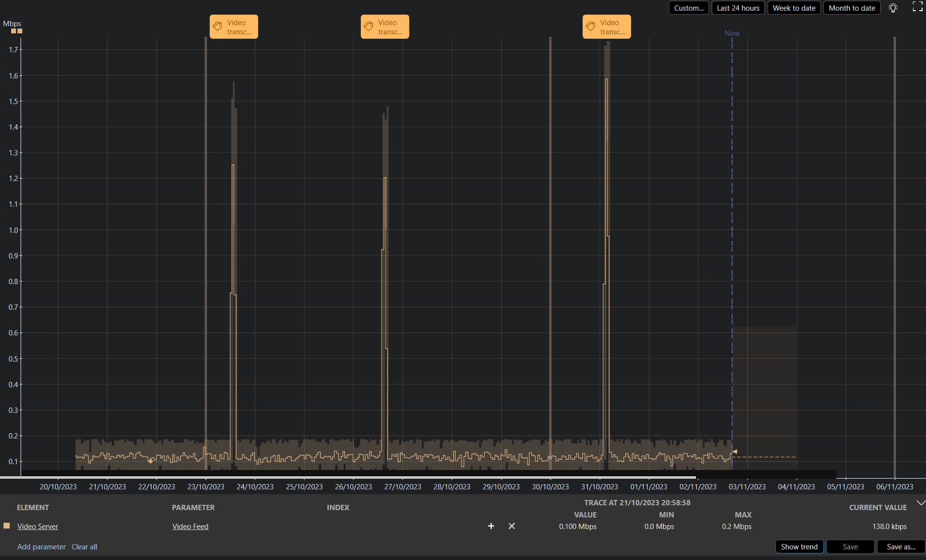Viewport: 926px width, 560px height.
Task: Clear all parameters with Clear all
Action: point(84,546)
